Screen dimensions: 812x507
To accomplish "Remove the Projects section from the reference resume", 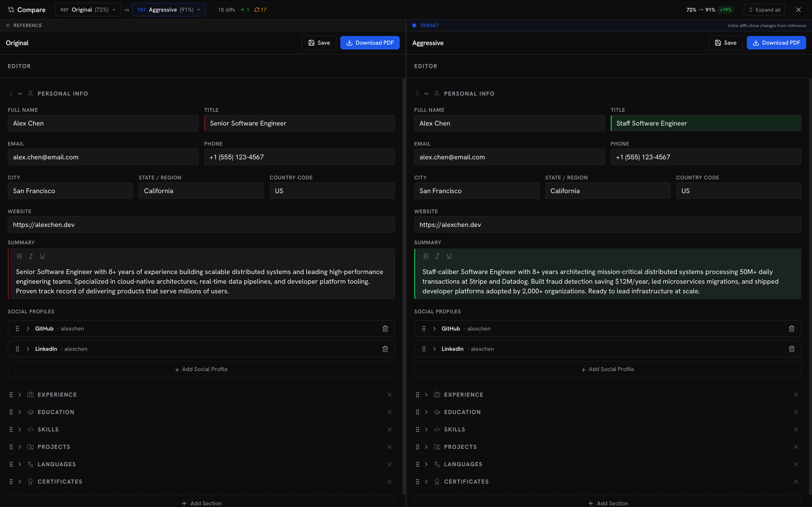I will point(390,447).
